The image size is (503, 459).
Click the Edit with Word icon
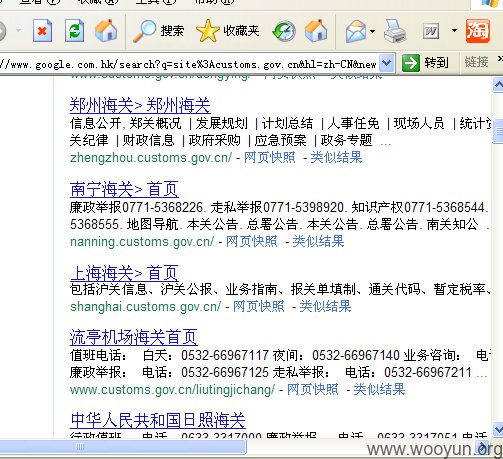click(431, 31)
